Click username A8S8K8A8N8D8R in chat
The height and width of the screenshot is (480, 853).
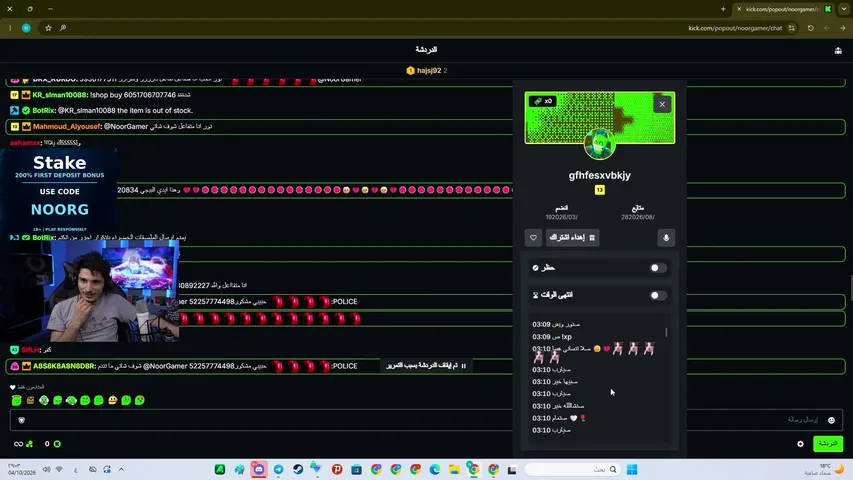pos(64,366)
